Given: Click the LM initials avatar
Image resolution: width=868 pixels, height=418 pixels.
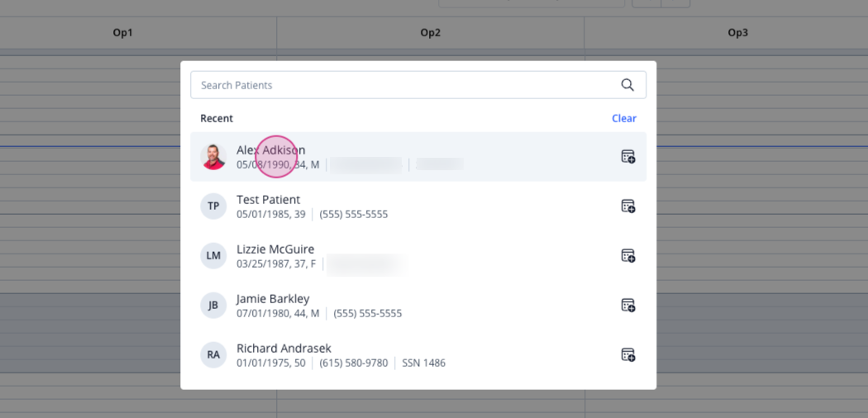Looking at the screenshot, I should [x=213, y=255].
